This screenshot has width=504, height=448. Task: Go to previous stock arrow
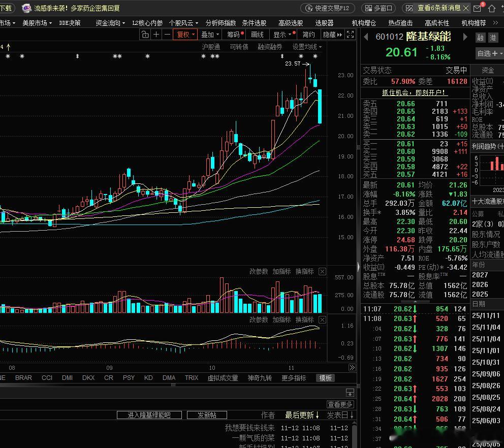366,37
